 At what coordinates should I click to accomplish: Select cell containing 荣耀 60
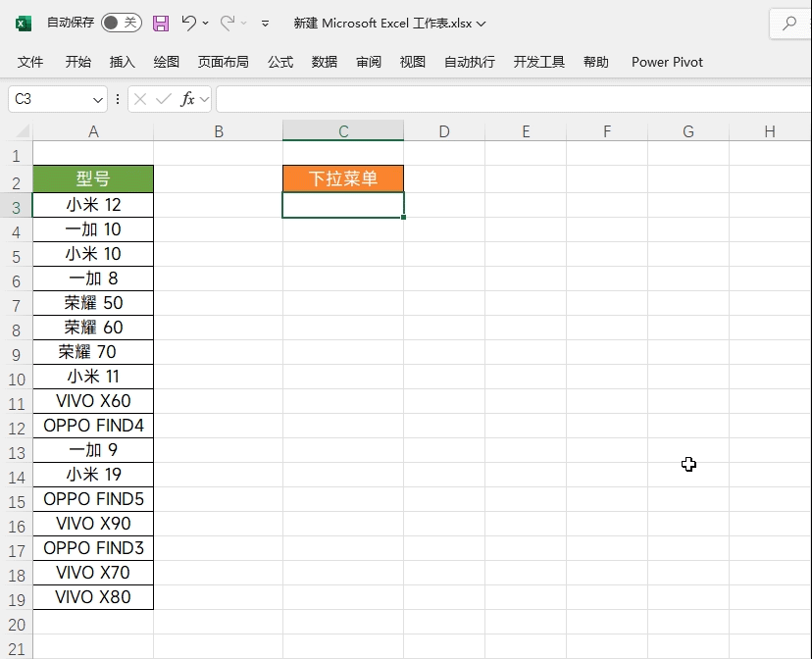93,328
